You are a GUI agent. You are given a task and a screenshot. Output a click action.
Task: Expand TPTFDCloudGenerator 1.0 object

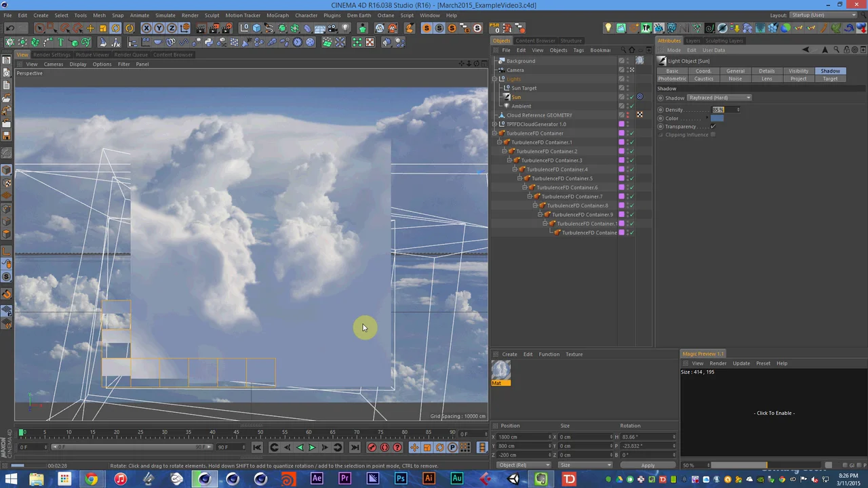coord(494,124)
